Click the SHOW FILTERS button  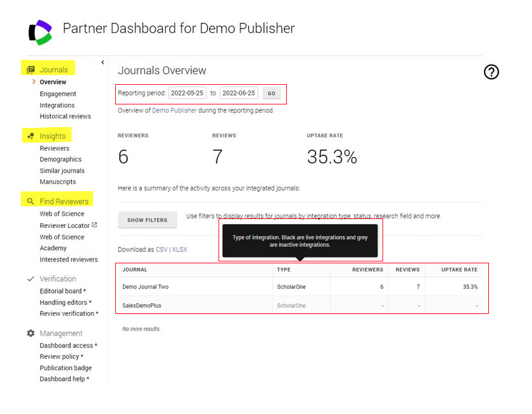point(147,220)
